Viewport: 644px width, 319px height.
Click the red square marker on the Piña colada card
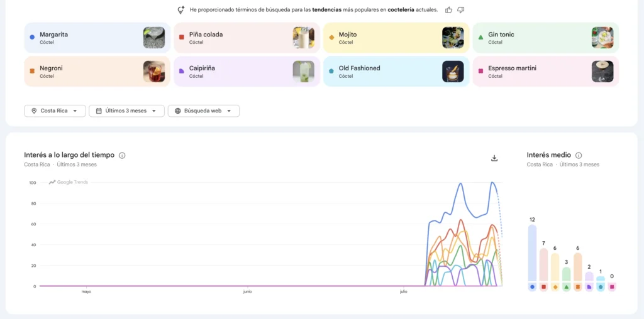point(182,37)
